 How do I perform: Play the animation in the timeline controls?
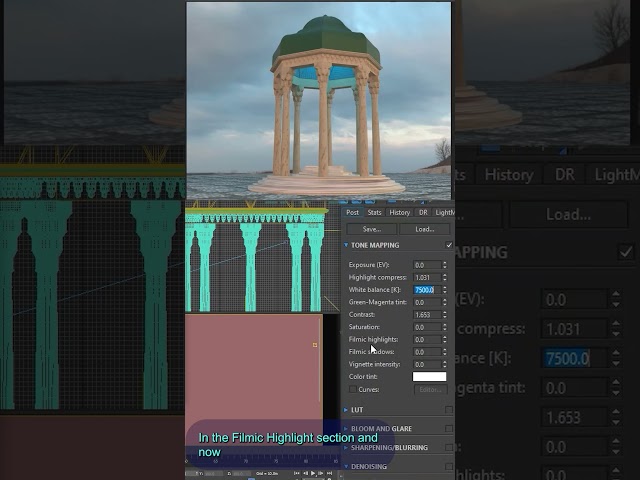click(x=313, y=473)
